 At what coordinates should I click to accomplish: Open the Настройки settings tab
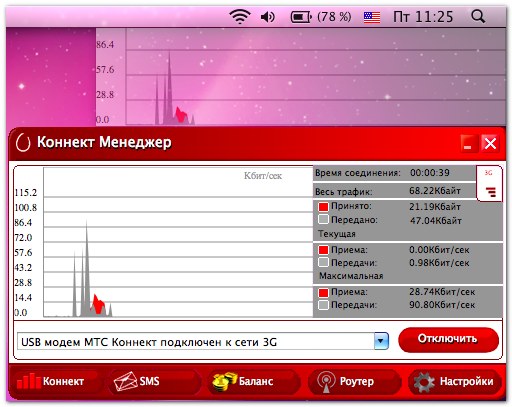(455, 381)
